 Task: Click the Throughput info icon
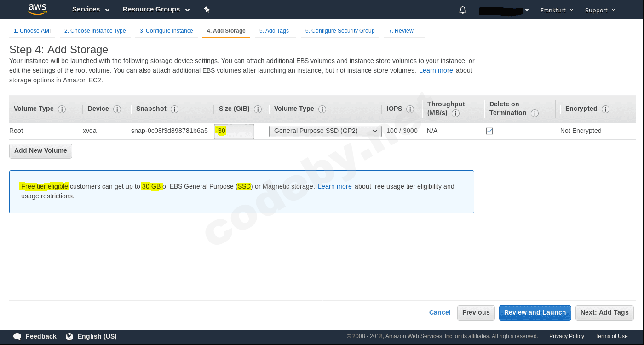[455, 113]
